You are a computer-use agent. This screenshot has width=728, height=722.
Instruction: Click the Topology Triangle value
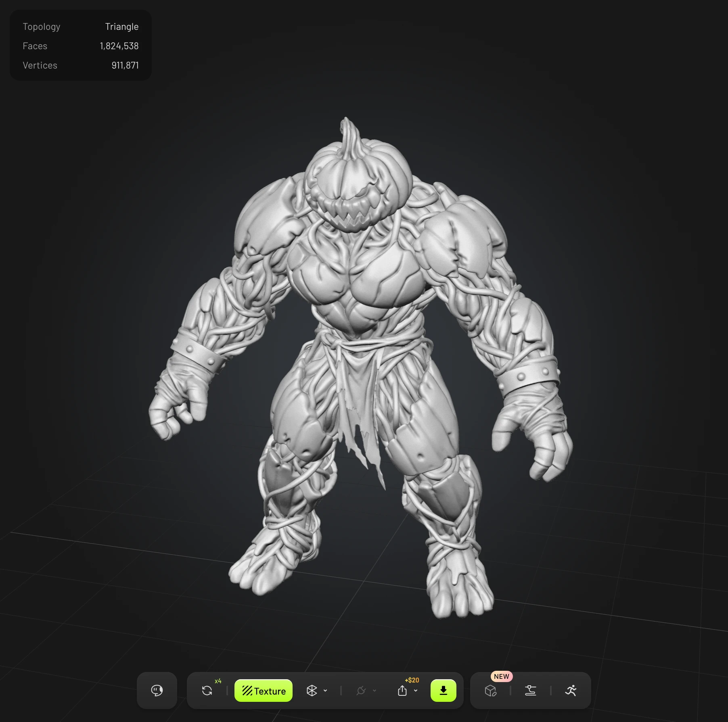[122, 27]
